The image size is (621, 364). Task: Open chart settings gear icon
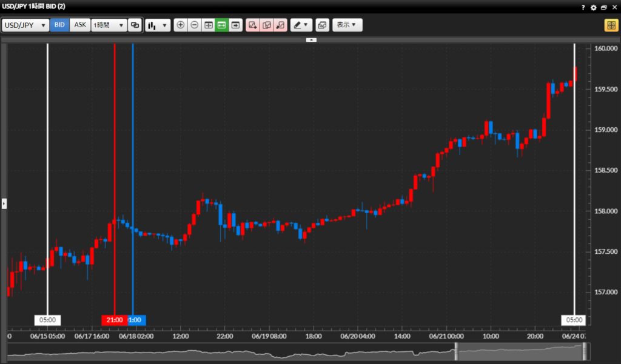pyautogui.click(x=594, y=7)
